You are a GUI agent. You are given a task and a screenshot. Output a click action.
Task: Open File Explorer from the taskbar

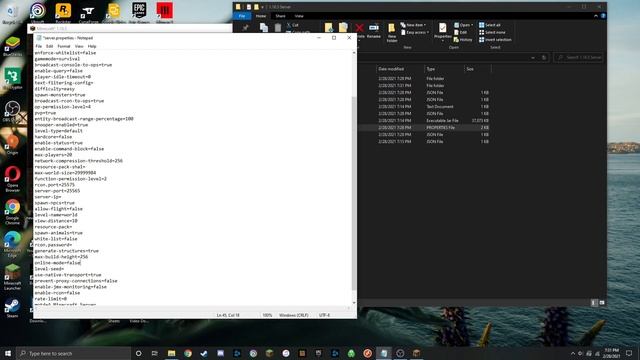(171, 353)
